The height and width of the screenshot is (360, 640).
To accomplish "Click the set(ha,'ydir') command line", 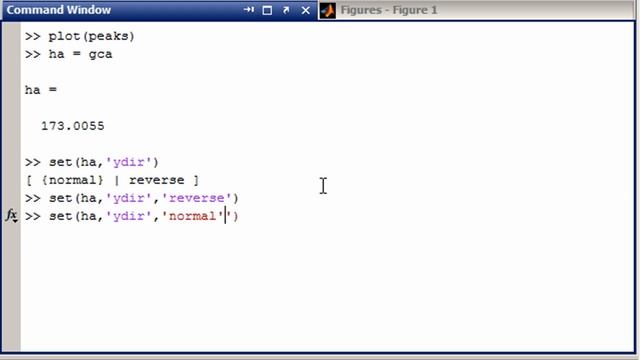I will tap(92, 162).
